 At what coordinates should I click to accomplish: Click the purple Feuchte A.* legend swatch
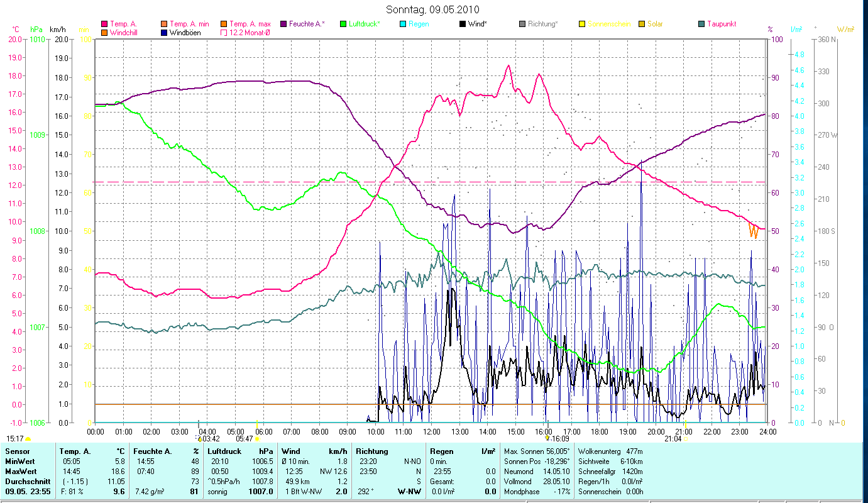click(x=283, y=24)
